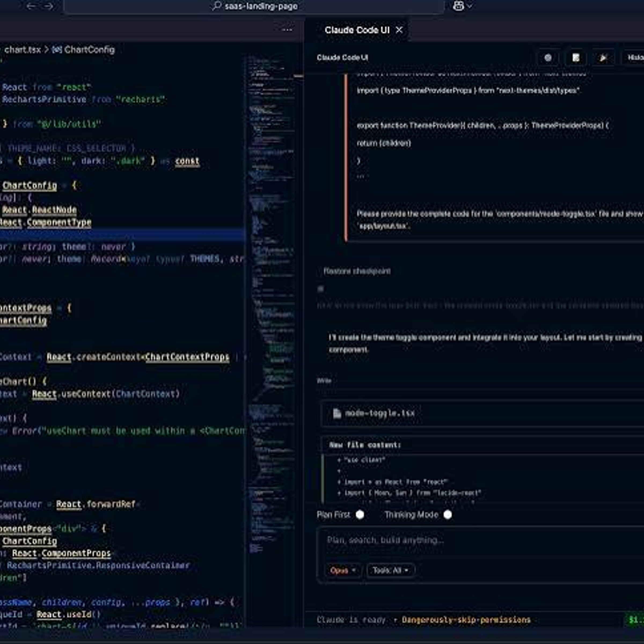Go forward with the right arrow navigation icon
The height and width of the screenshot is (644, 644).
[x=49, y=6]
